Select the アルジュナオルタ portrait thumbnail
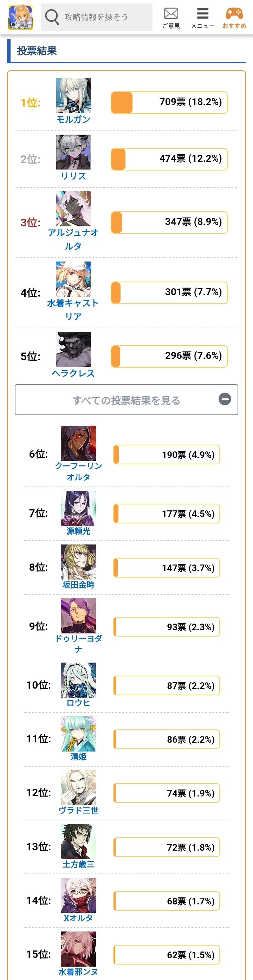Image resolution: width=253 pixels, height=980 pixels. [x=73, y=208]
